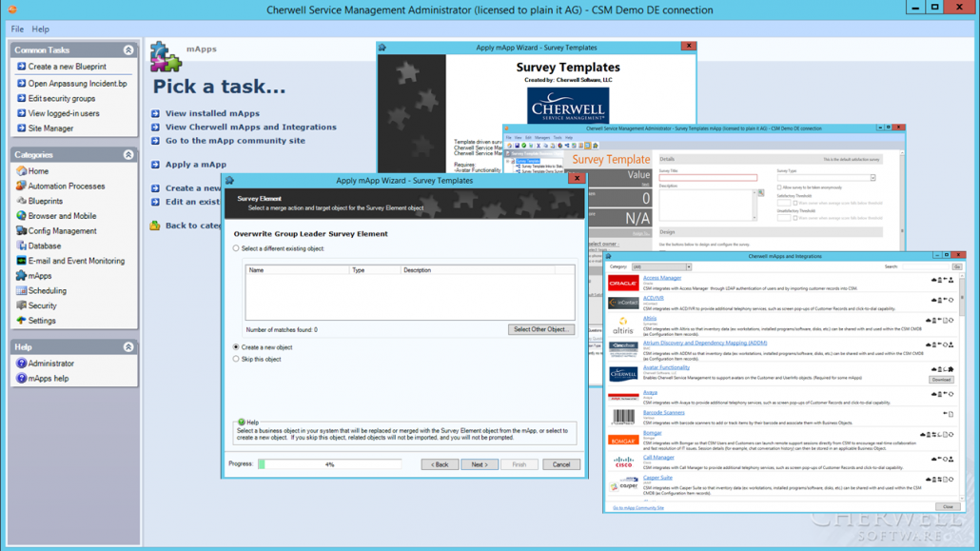This screenshot has width=980, height=551.
Task: Click the save icon in Survey Templates mApp toolbar
Action: click(517, 146)
